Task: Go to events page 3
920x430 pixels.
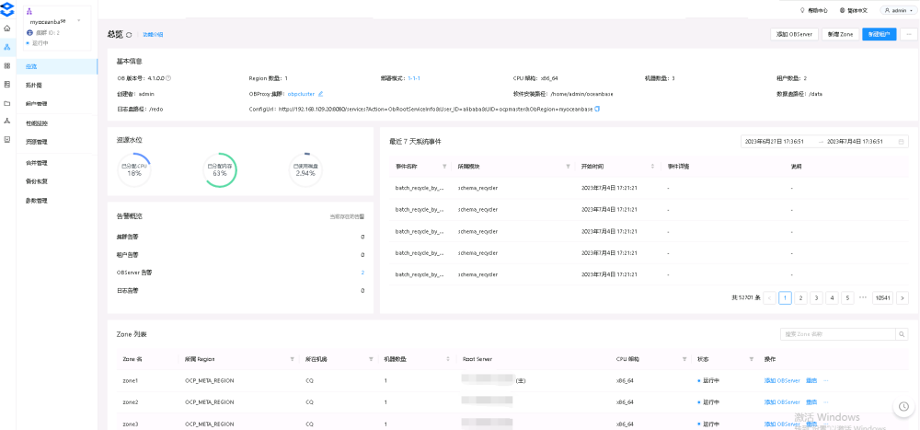Action: (816, 298)
